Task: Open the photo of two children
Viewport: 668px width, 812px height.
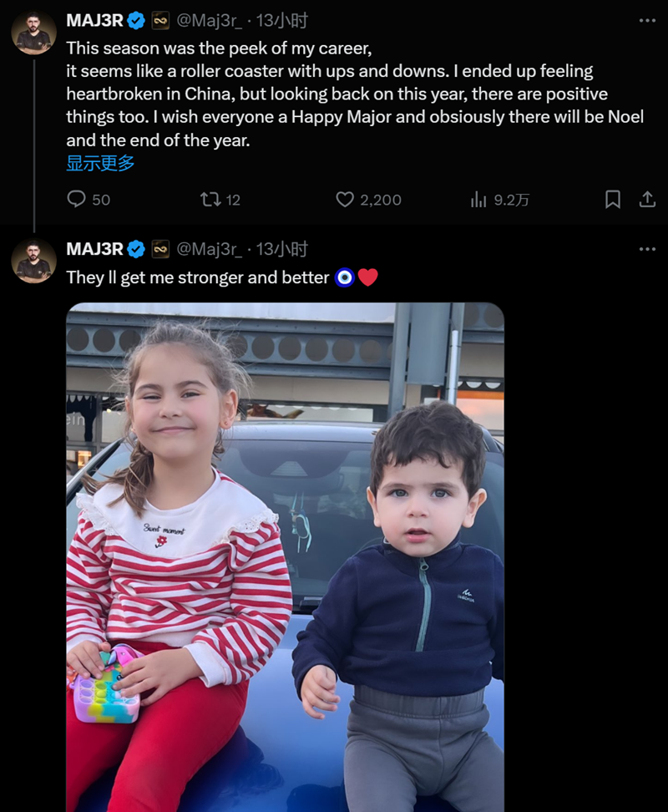Action: [x=285, y=556]
